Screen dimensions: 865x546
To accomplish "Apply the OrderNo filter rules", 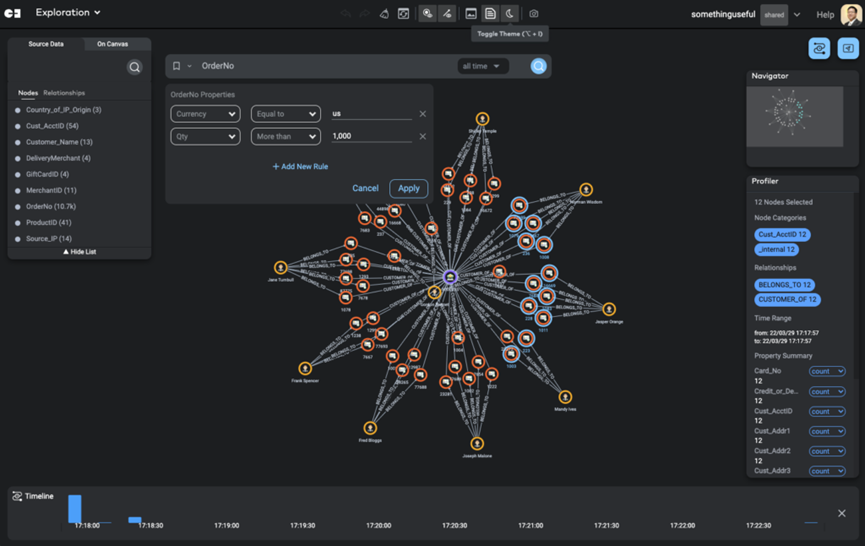I will pyautogui.click(x=409, y=189).
